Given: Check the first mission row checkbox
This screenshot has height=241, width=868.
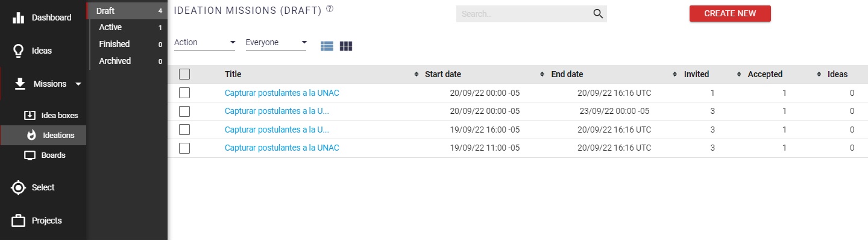Looking at the screenshot, I should (x=184, y=93).
